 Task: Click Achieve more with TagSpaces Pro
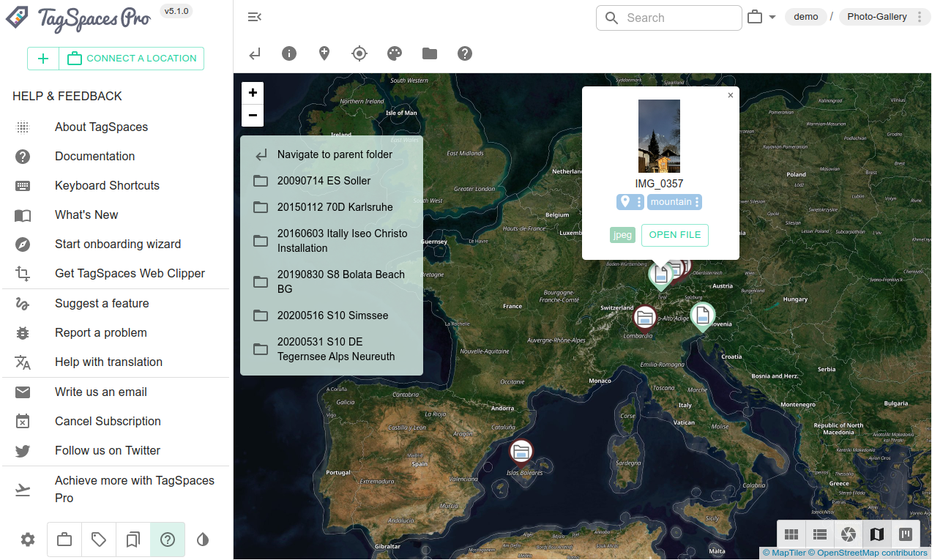116,490
